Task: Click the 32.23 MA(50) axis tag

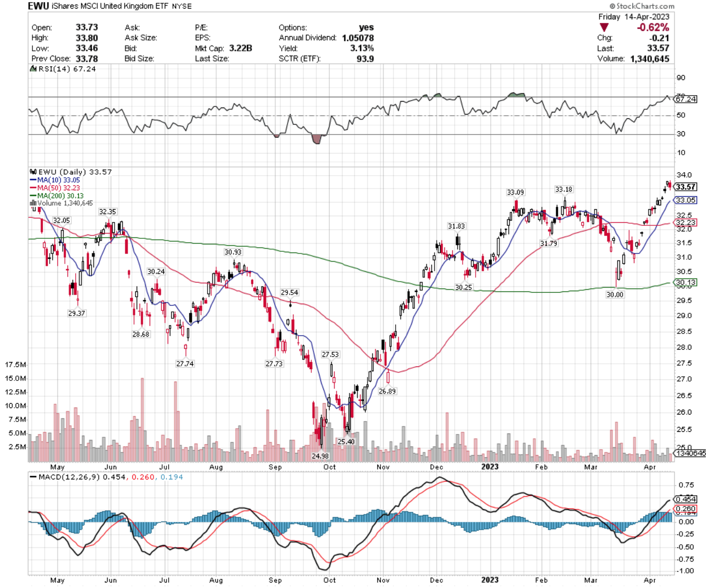Action: click(x=685, y=223)
